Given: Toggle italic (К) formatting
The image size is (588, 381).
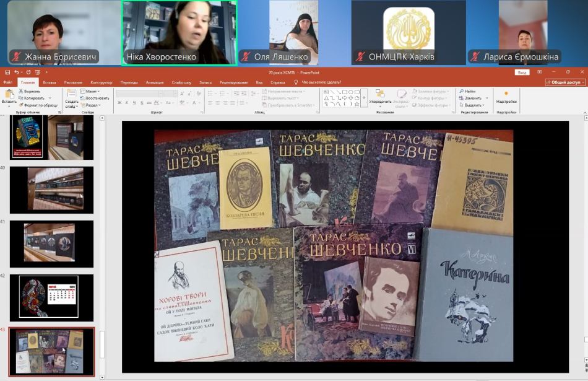Looking at the screenshot, I should [x=126, y=103].
